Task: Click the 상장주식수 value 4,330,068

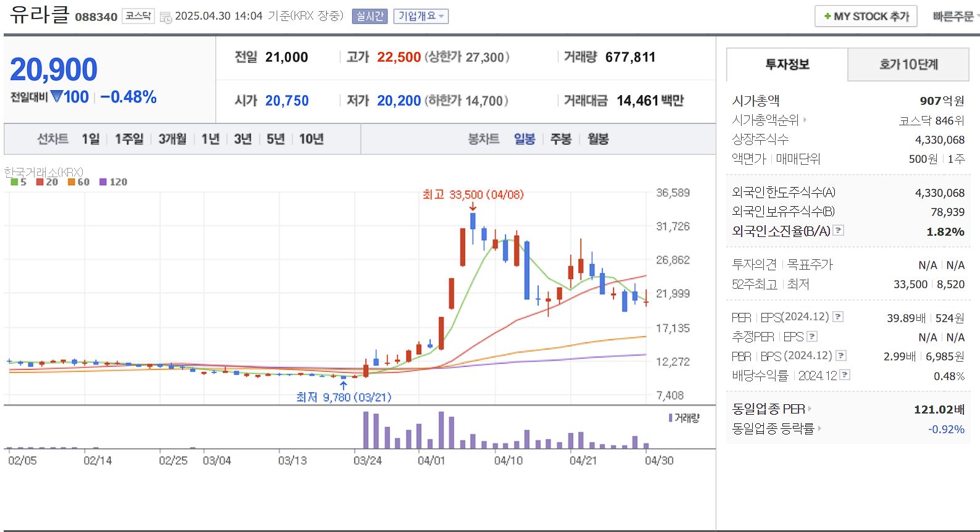Action: (940, 139)
